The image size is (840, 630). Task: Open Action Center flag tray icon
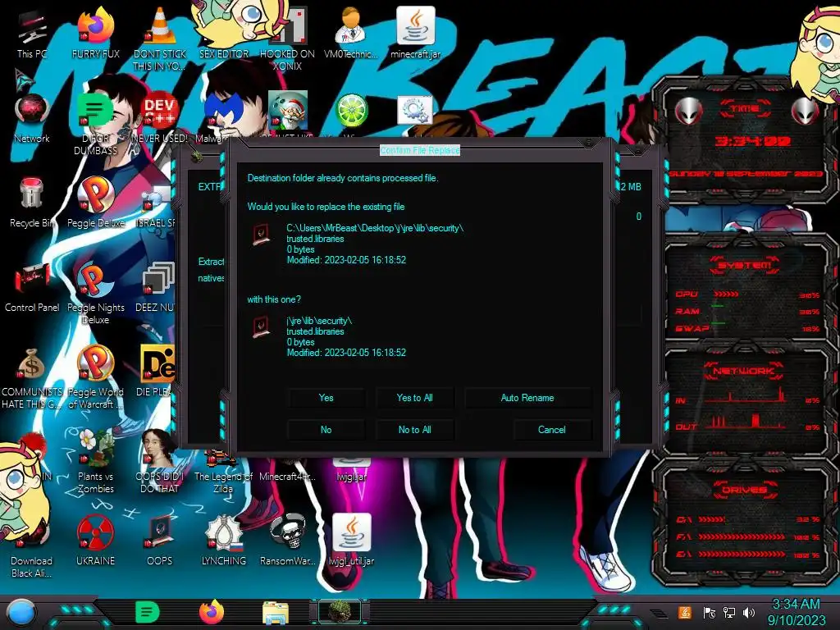point(709,612)
